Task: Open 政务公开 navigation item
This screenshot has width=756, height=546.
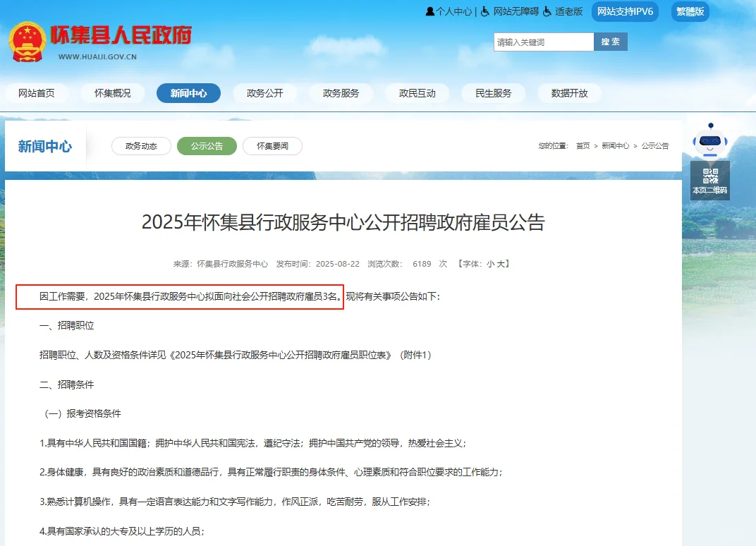Action: (264, 93)
